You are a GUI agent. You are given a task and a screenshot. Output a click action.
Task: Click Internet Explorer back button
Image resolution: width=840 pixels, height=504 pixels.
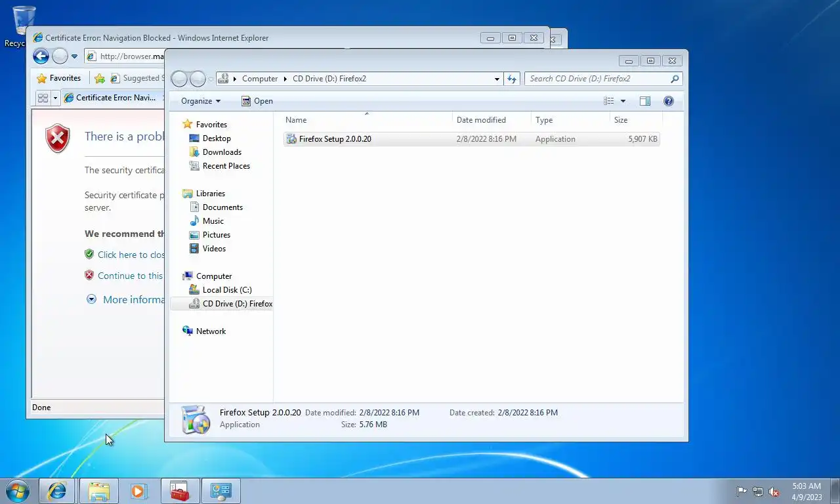pos(41,56)
